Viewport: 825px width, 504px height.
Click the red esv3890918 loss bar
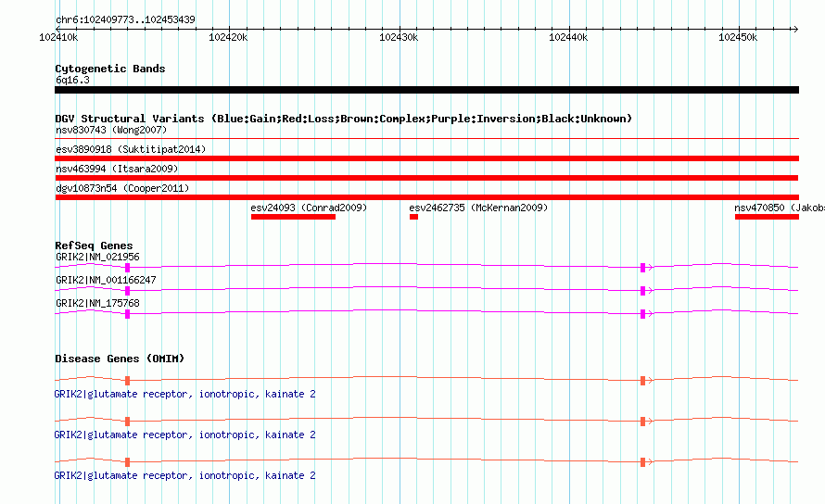pyautogui.click(x=426, y=158)
